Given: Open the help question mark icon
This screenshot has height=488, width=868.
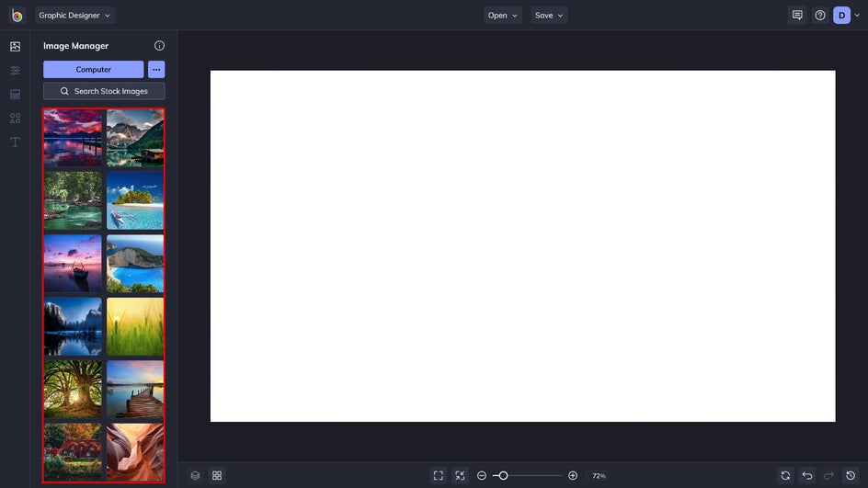Looking at the screenshot, I should tap(820, 16).
